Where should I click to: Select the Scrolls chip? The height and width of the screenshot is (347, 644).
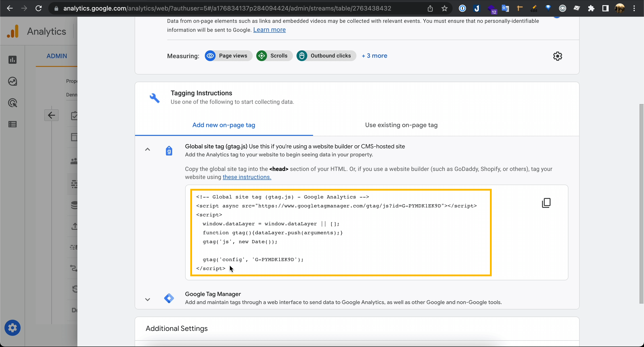274,56
